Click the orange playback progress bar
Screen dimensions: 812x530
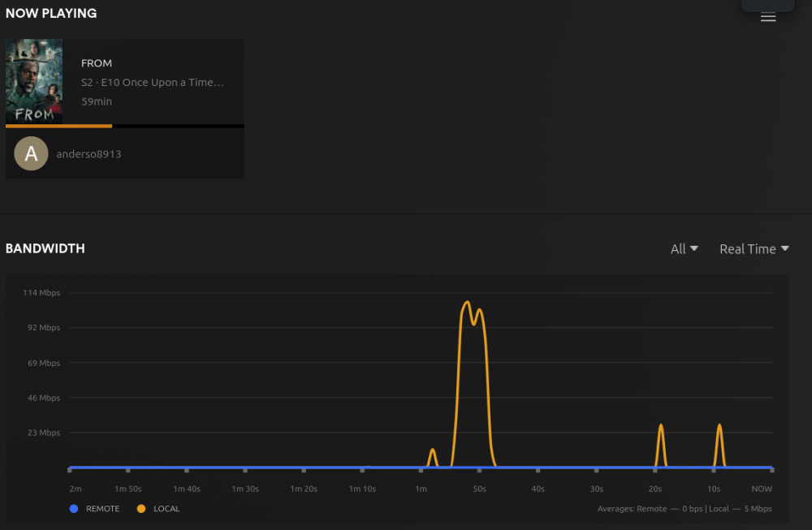[58, 126]
